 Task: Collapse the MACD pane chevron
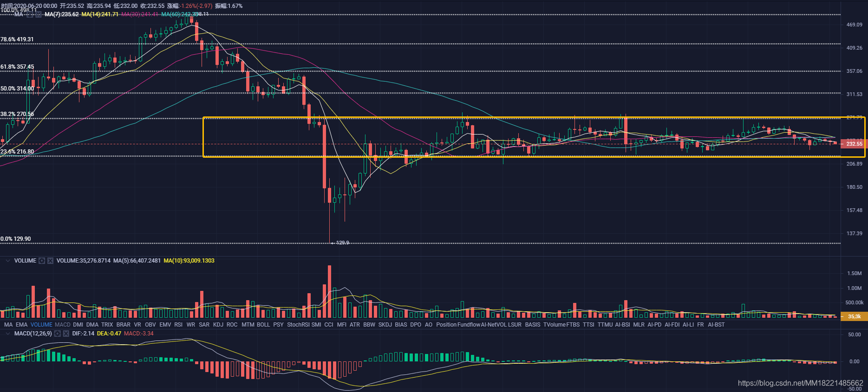7,334
